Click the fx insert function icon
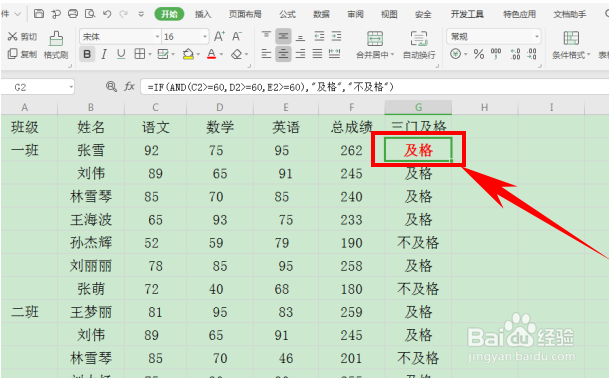This screenshot has width=609, height=378. click(129, 86)
